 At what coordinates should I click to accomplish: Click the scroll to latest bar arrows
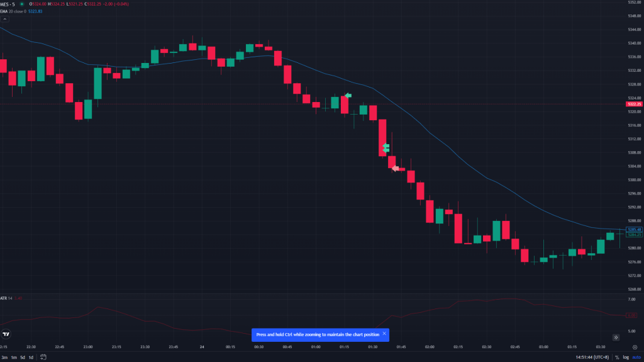tap(616, 337)
